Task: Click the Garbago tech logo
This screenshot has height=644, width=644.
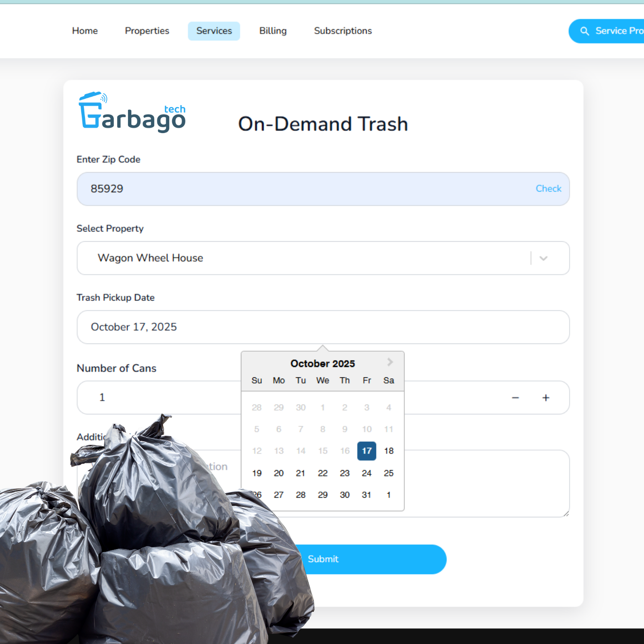Action: coord(133,112)
